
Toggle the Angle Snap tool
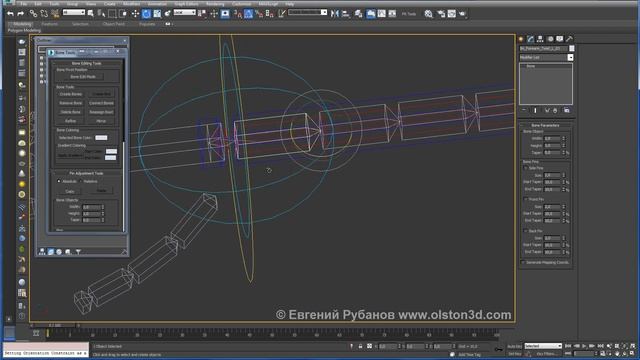click(x=248, y=14)
